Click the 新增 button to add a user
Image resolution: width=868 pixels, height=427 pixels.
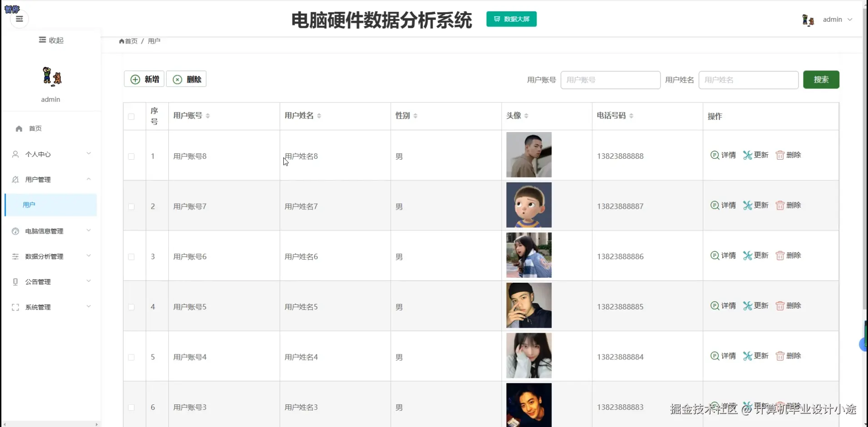click(x=144, y=79)
